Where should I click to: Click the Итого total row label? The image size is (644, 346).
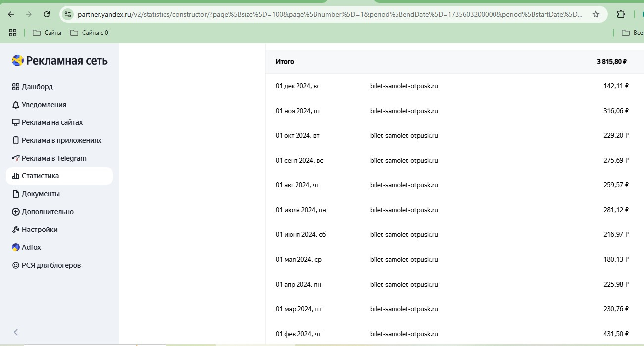point(285,62)
